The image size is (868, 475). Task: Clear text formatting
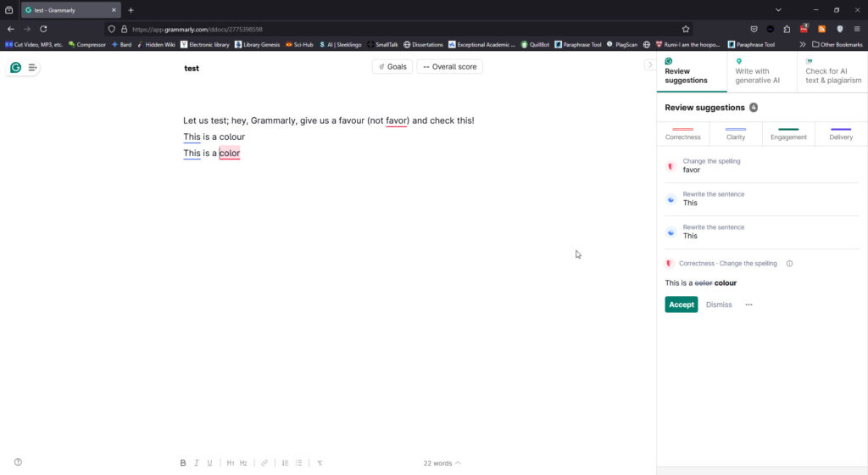(320, 463)
